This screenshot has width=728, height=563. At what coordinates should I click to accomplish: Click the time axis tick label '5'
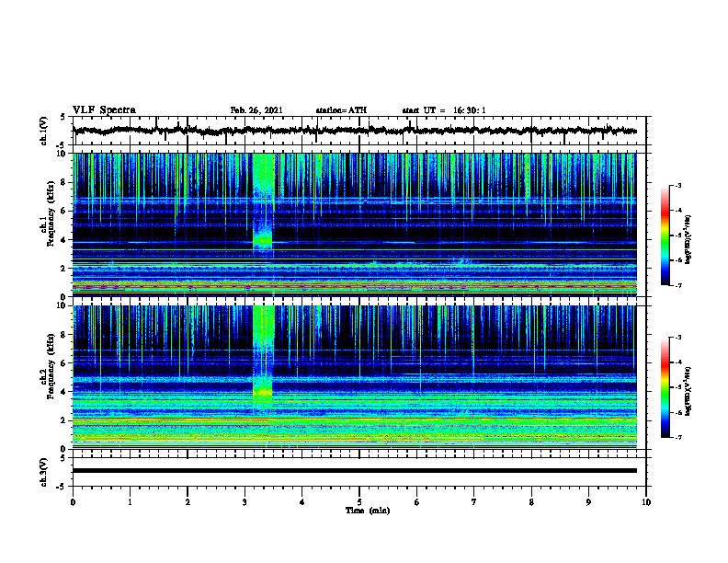tap(359, 502)
